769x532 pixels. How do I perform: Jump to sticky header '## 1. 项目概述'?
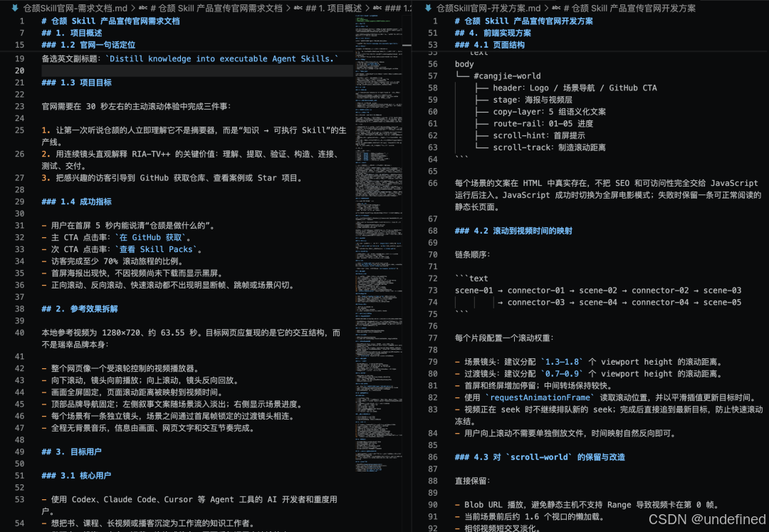point(72,33)
